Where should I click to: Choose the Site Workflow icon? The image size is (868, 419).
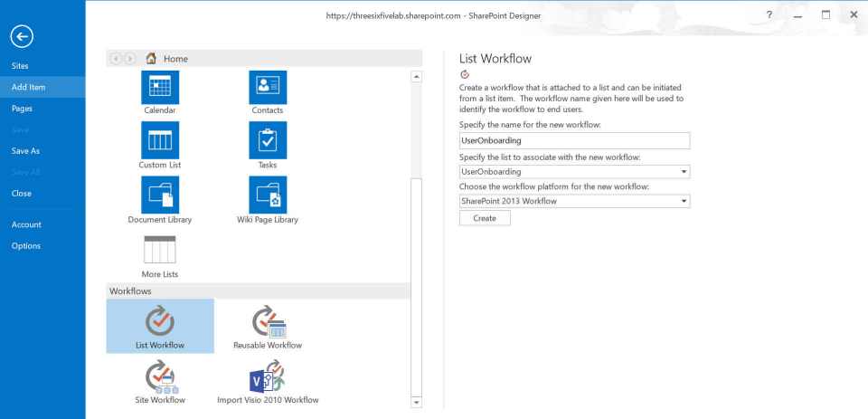coord(160,376)
